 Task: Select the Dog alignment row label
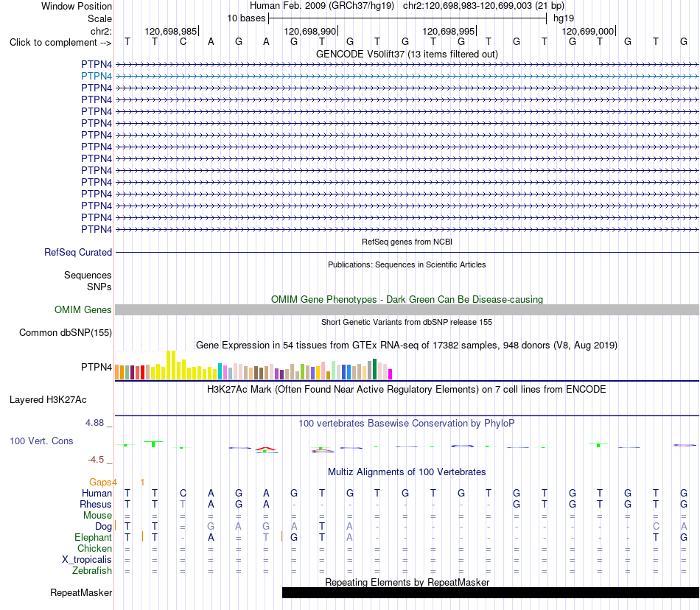click(104, 527)
